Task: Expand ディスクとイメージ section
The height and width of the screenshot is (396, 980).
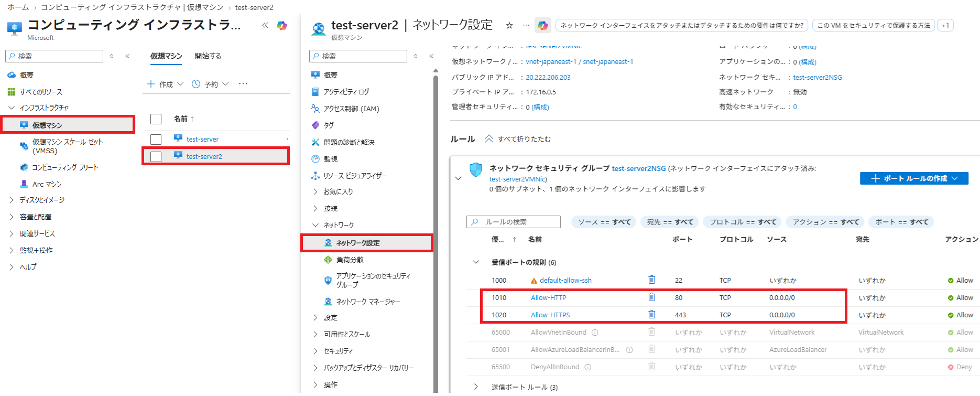Action: (x=12, y=200)
